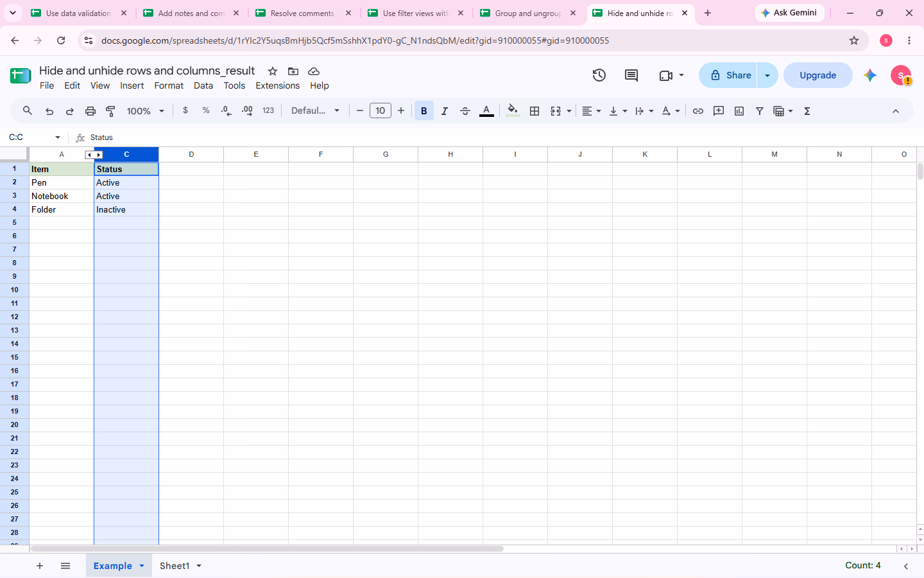Open the fill color picker
This screenshot has height=578, width=924.
coord(512,111)
